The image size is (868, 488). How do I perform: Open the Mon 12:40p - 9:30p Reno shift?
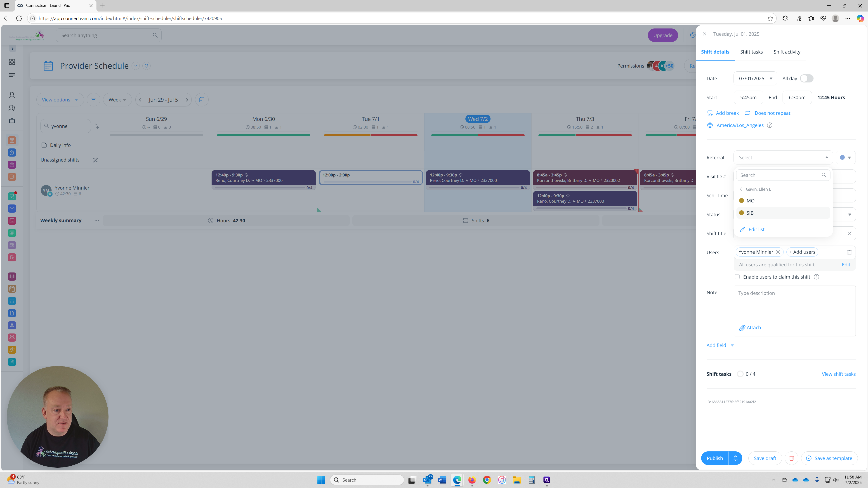coord(264,180)
